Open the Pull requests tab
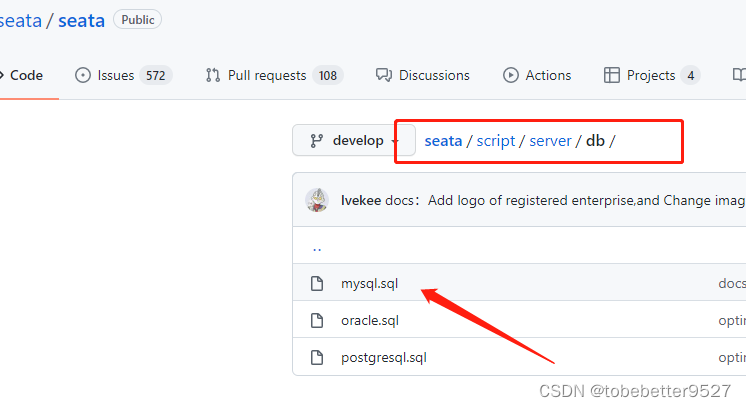Image resolution: width=746 pixels, height=407 pixels. pyautogui.click(x=274, y=75)
